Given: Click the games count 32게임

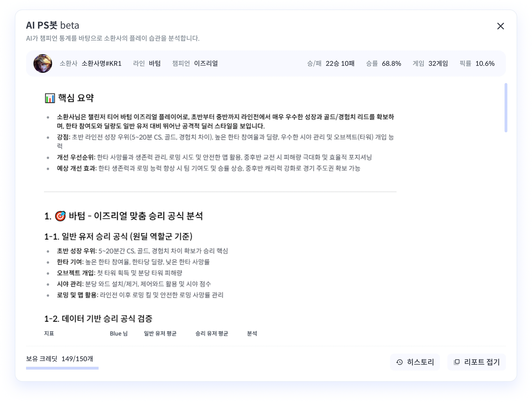Looking at the screenshot, I should [x=438, y=63].
